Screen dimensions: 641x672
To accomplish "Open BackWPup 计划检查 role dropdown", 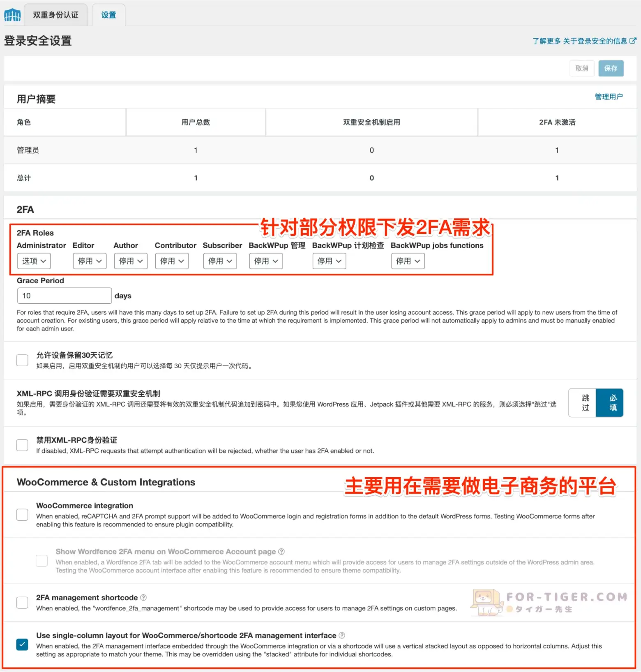I will tap(329, 261).
